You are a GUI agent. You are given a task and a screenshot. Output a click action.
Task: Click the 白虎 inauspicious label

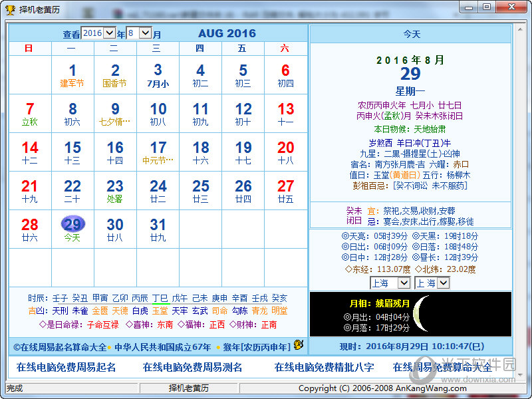coord(140,311)
